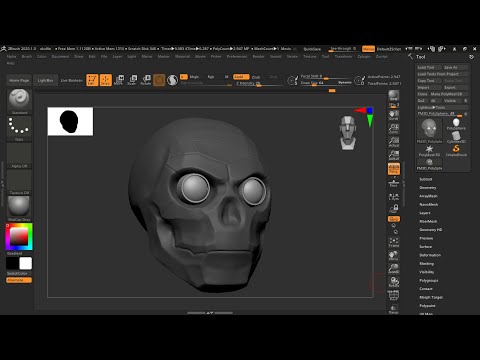Open the LightBox button
This screenshot has height=360, width=480.
[x=45, y=80]
